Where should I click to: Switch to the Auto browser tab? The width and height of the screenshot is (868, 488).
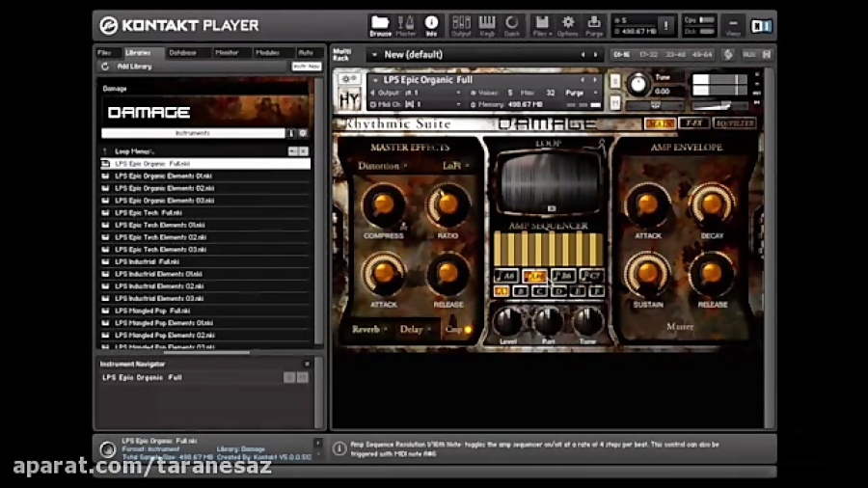(306, 53)
